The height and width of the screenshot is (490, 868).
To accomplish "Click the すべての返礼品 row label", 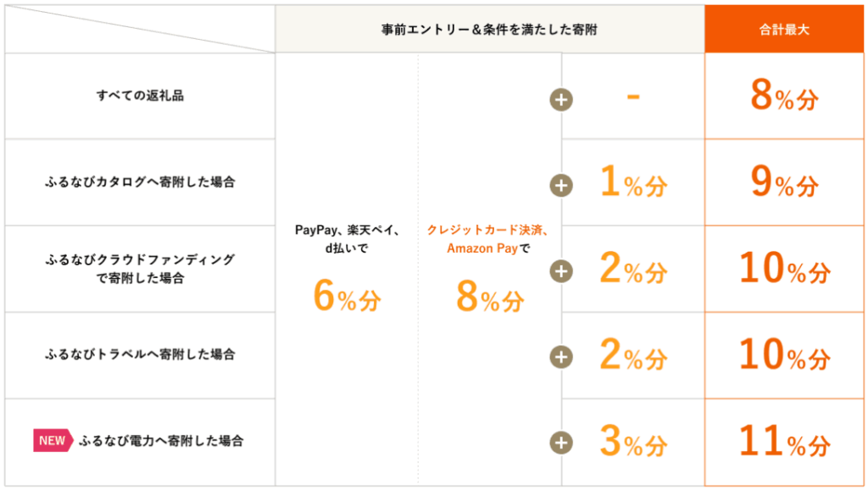I will click(x=140, y=95).
